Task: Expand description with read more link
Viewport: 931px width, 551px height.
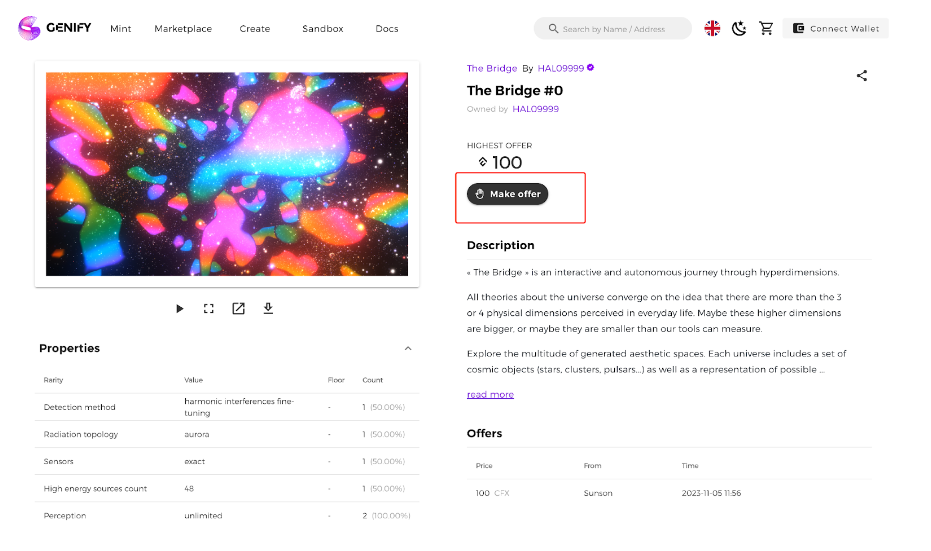Action: pos(490,394)
